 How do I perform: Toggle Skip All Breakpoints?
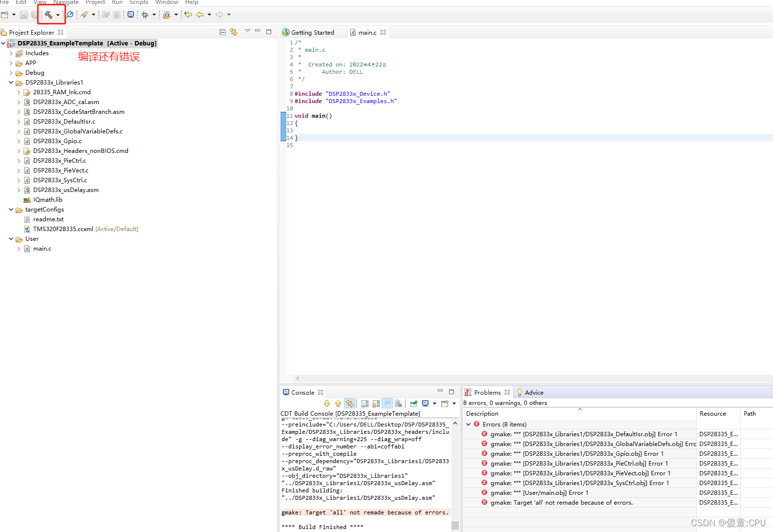click(x=70, y=15)
